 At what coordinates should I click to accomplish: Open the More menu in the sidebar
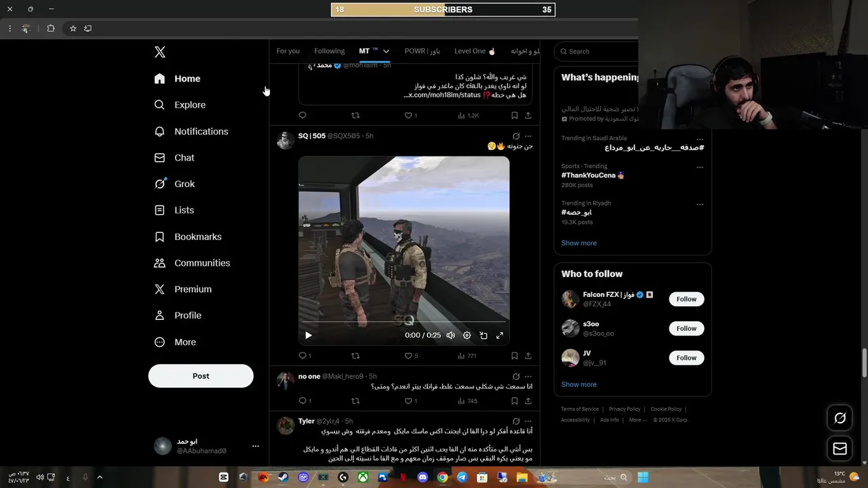[175, 342]
